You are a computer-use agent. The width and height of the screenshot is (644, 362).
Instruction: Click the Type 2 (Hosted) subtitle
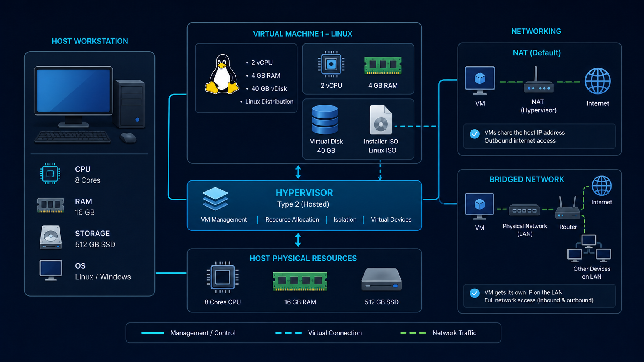click(x=303, y=204)
